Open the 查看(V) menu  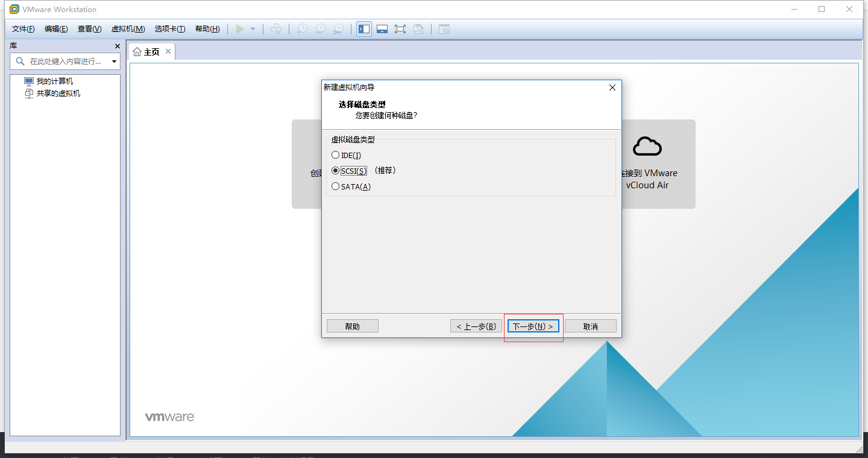(89, 29)
